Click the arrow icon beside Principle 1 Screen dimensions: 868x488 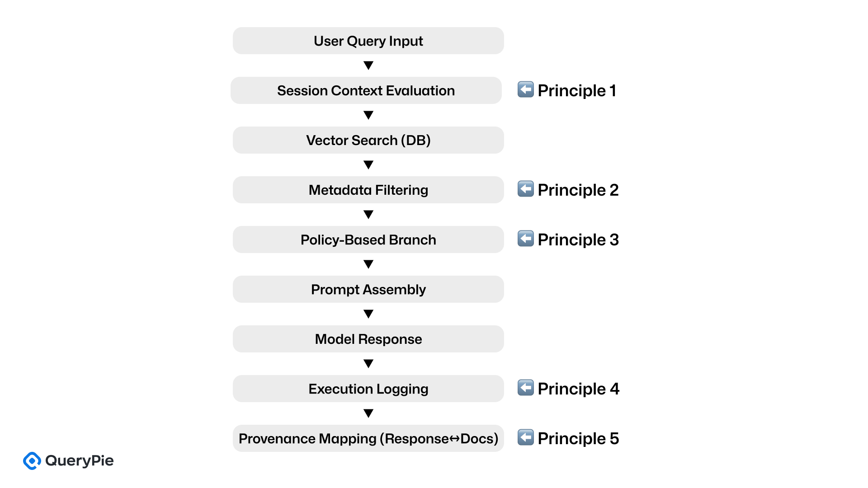(x=525, y=89)
